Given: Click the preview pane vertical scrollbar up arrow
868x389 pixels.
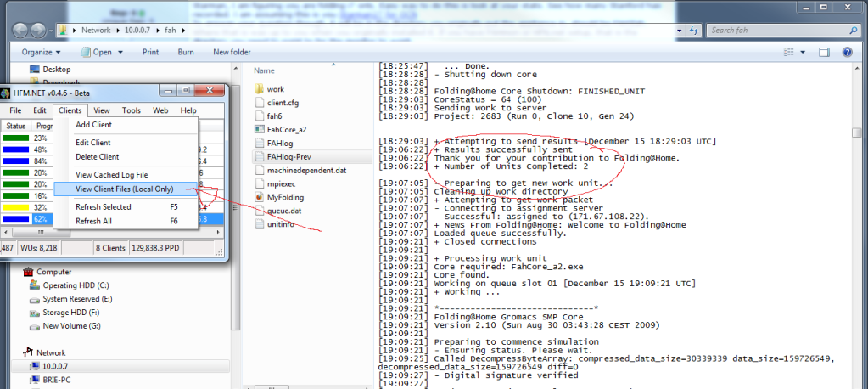Looking at the screenshot, I should click(x=857, y=68).
